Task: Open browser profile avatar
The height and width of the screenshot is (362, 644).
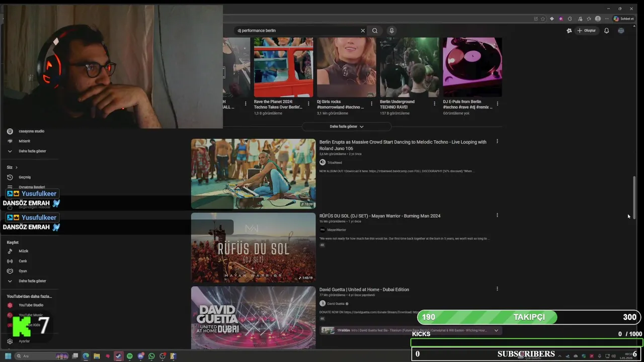Action: [x=598, y=19]
